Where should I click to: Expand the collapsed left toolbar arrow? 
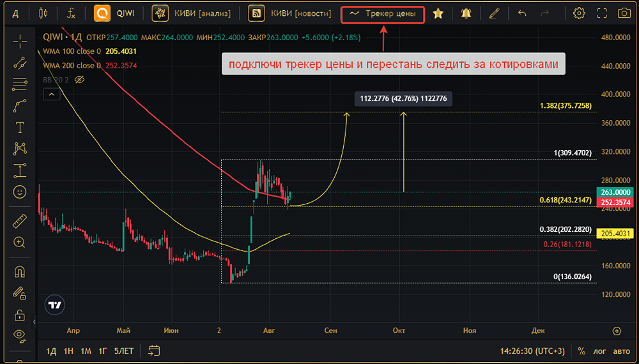(35, 322)
